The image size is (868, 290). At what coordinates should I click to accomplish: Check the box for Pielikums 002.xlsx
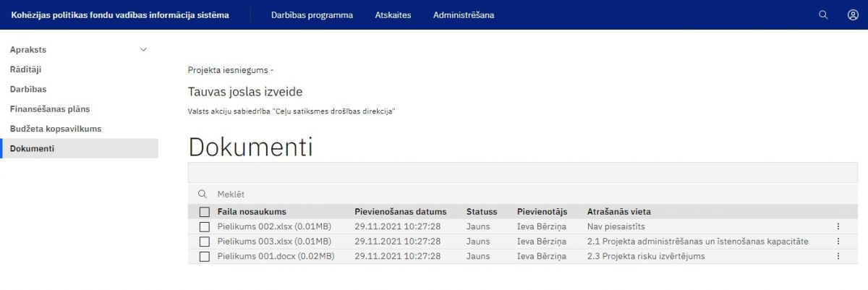pos(205,226)
